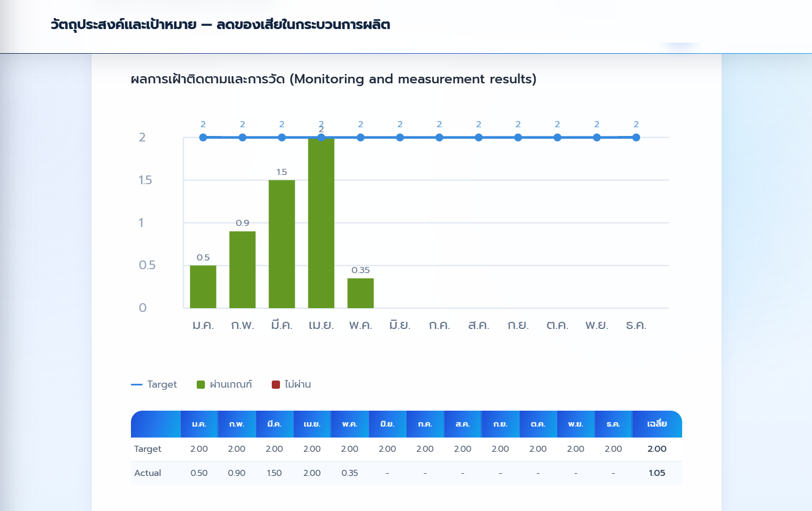Click the ส.ค. x-axis label on chart
Image resolution: width=812 pixels, height=511 pixels.
coord(478,325)
